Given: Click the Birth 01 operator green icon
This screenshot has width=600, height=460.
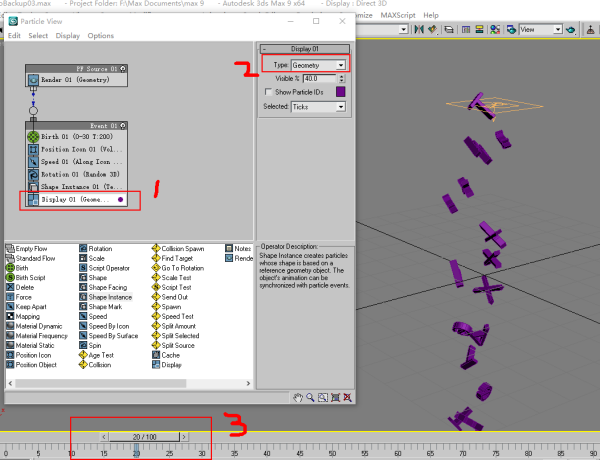Looking at the screenshot, I should pyautogui.click(x=33, y=137).
